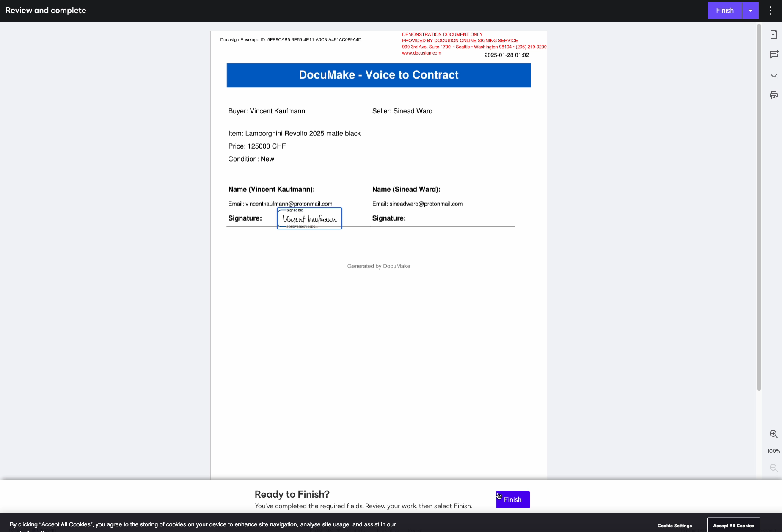The height and width of the screenshot is (532, 782).
Task: Click the Finish button in the top bar
Action: point(724,11)
